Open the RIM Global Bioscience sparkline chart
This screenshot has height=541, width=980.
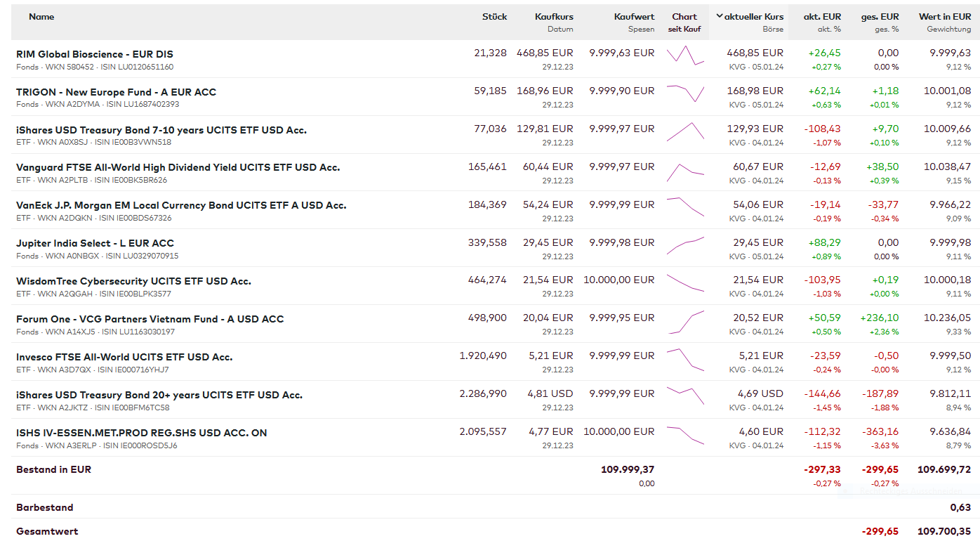click(685, 56)
